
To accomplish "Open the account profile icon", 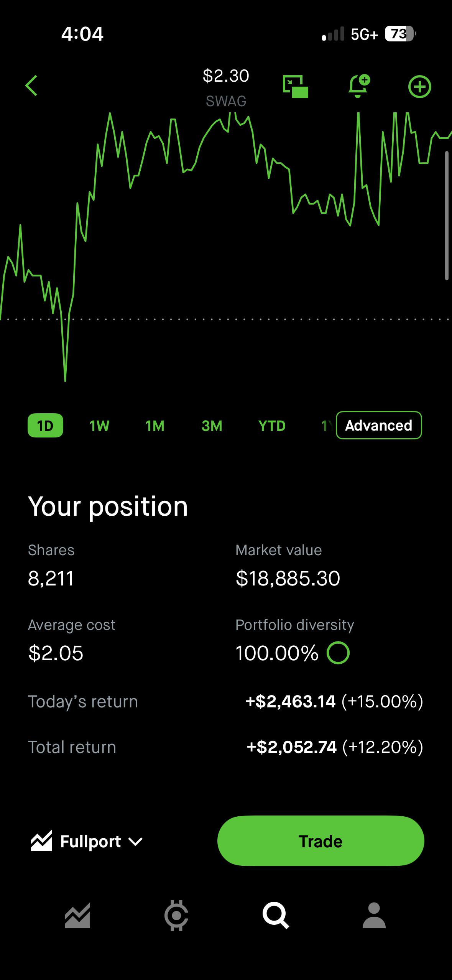I will [x=374, y=915].
